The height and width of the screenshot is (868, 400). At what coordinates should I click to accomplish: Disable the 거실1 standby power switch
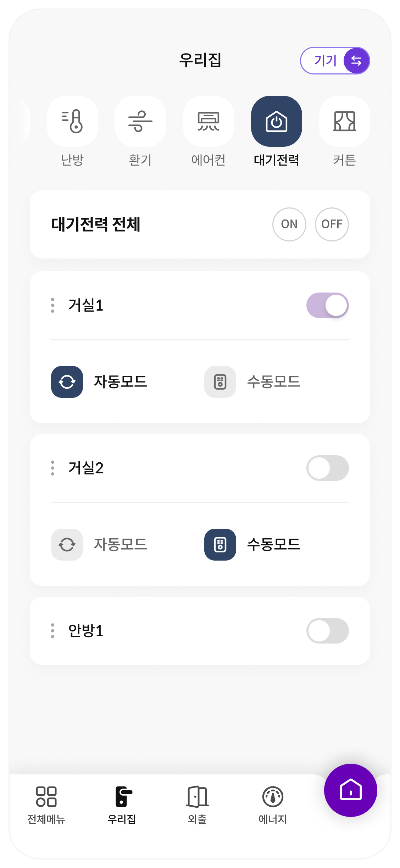328,305
